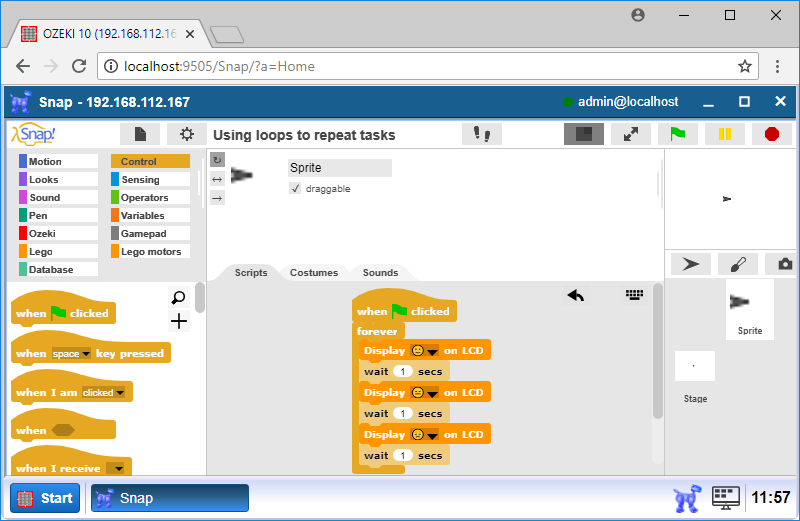The width and height of the screenshot is (800, 521).
Task: Switch to full screen presentation mode
Action: [631, 134]
